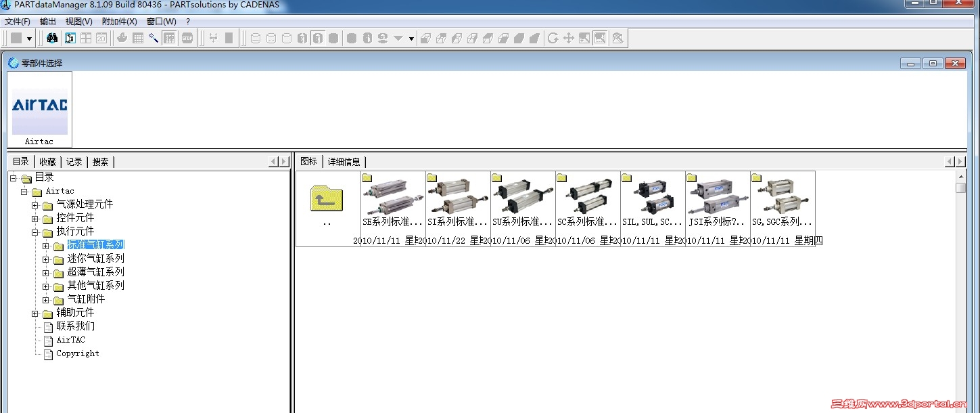Toggle the tree structure view icon
Viewport: 980px width, 413px height.
point(70,38)
